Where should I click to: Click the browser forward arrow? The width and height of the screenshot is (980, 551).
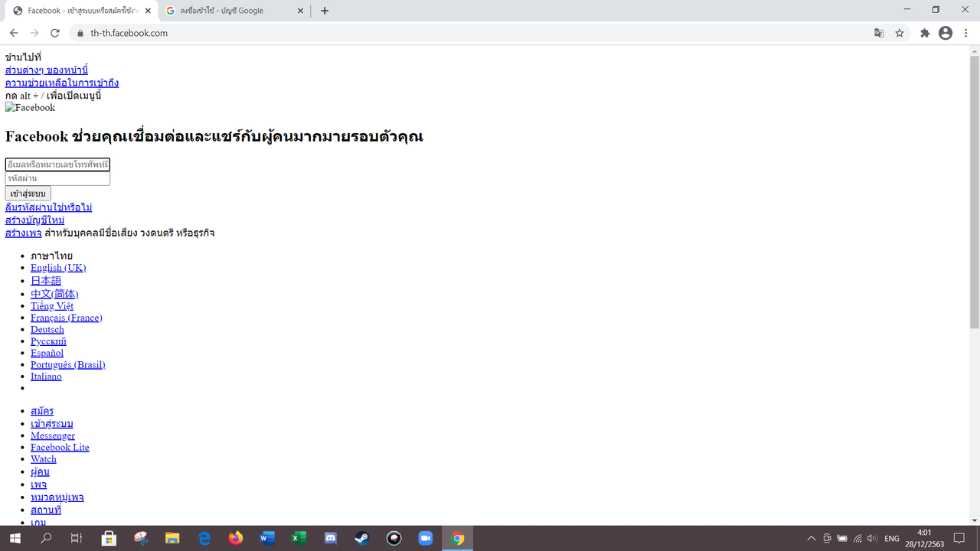[x=34, y=33]
